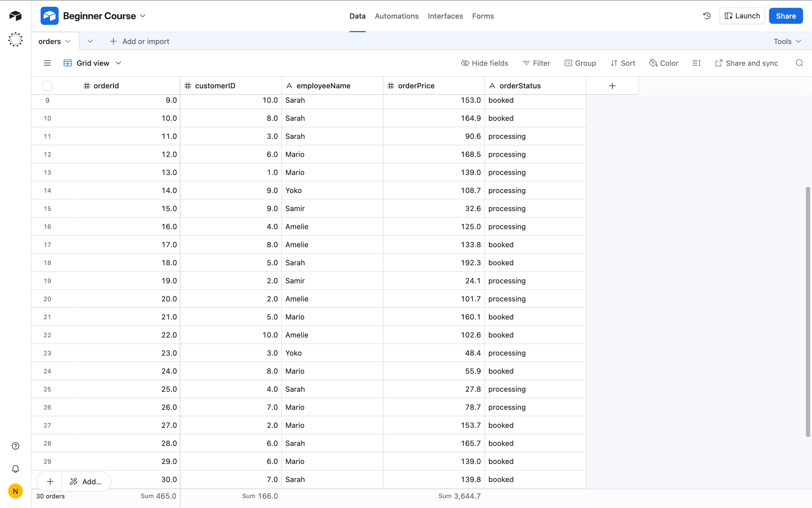Click the blue Share button
812x508 pixels.
click(786, 16)
